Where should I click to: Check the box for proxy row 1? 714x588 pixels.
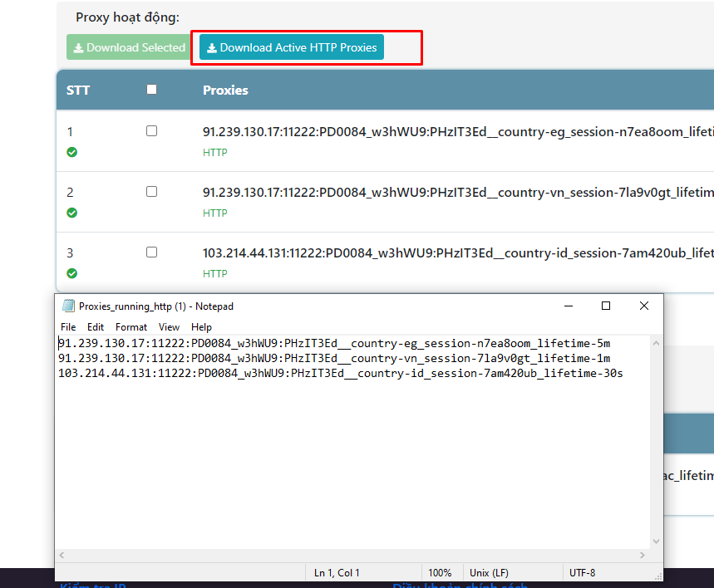pyautogui.click(x=151, y=131)
